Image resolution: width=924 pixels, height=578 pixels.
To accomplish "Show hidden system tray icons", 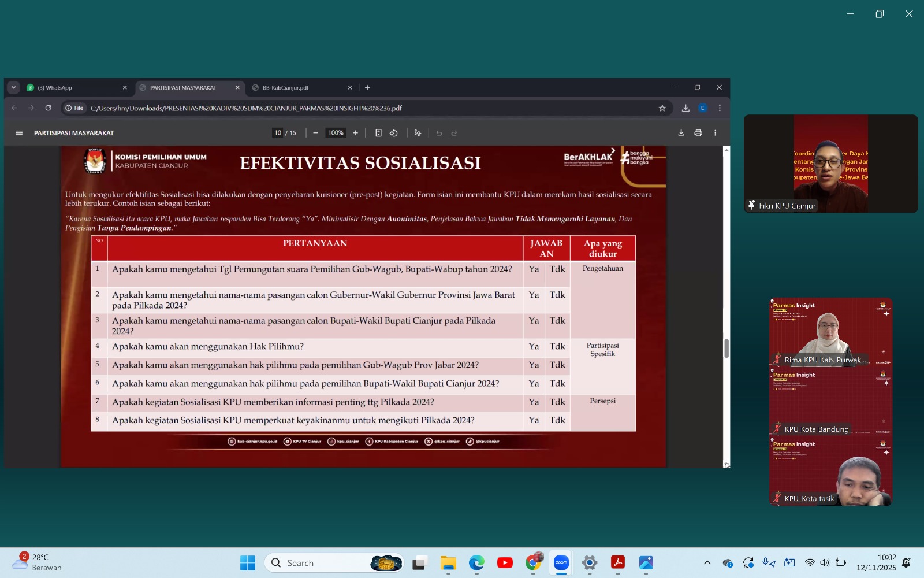I will pyautogui.click(x=707, y=563).
